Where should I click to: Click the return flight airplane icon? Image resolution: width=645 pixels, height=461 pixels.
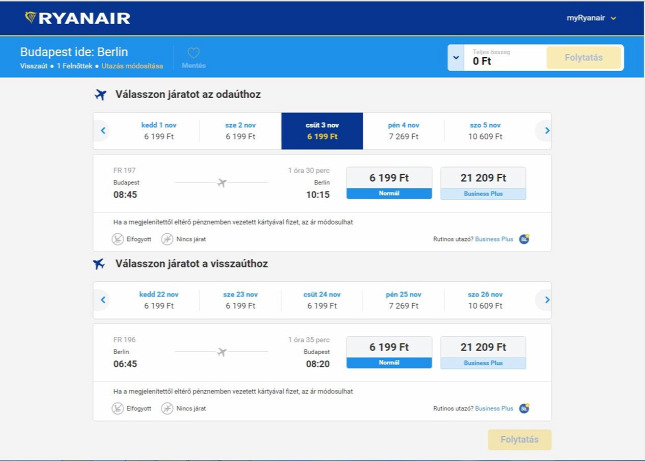pos(99,264)
